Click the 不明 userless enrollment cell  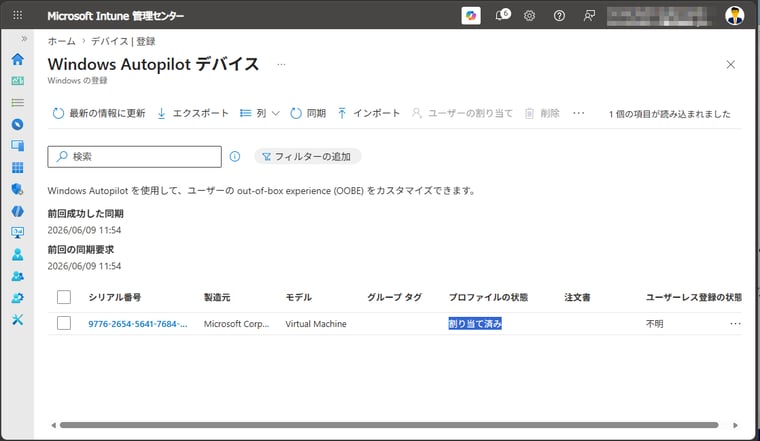click(x=654, y=324)
